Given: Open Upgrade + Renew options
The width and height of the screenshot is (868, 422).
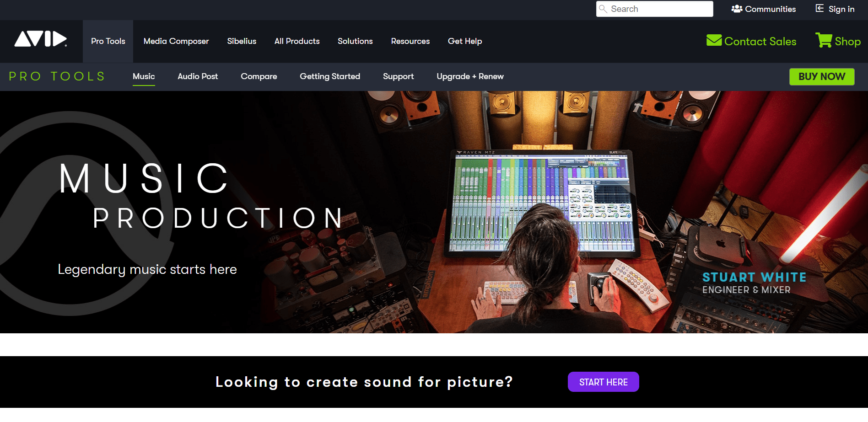Looking at the screenshot, I should [x=470, y=76].
